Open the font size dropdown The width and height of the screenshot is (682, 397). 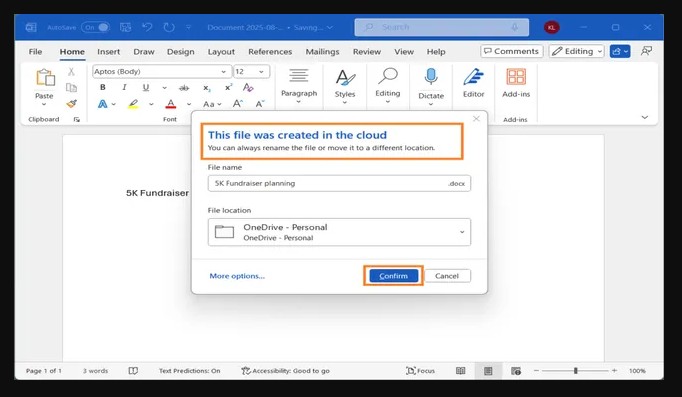(x=261, y=72)
